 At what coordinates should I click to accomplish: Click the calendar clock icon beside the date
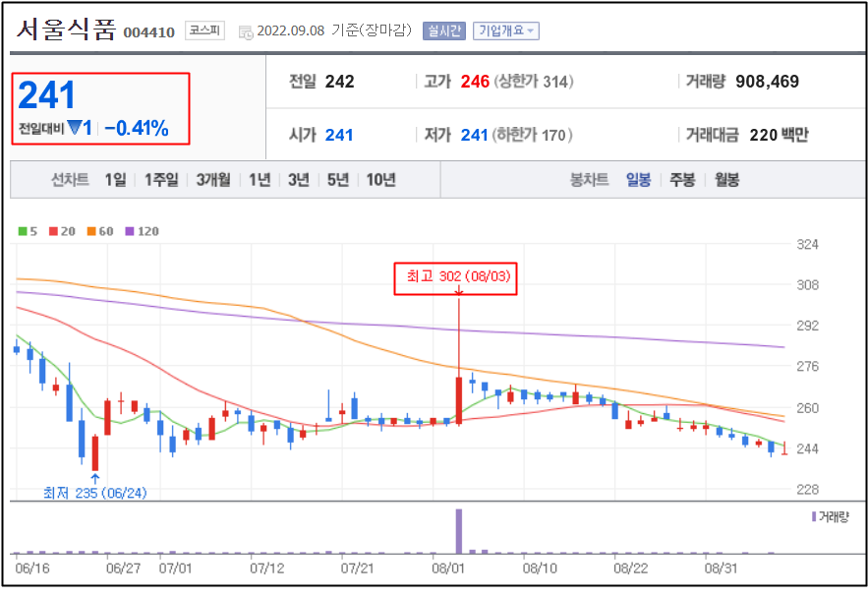(246, 32)
